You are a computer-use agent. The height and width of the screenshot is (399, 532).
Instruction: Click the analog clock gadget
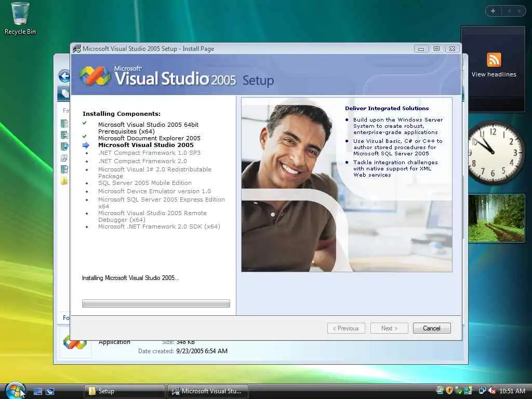point(495,153)
